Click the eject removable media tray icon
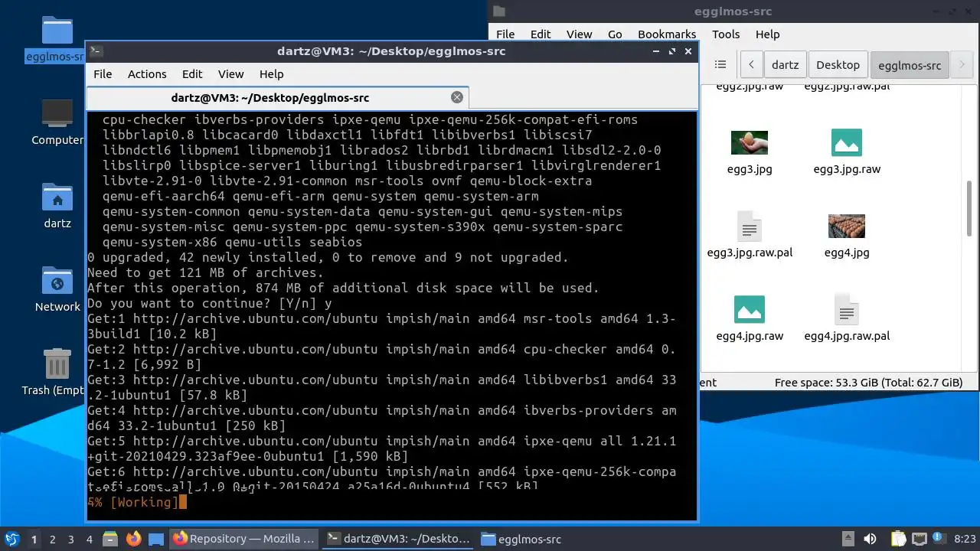This screenshot has width=980, height=551. tap(848, 539)
